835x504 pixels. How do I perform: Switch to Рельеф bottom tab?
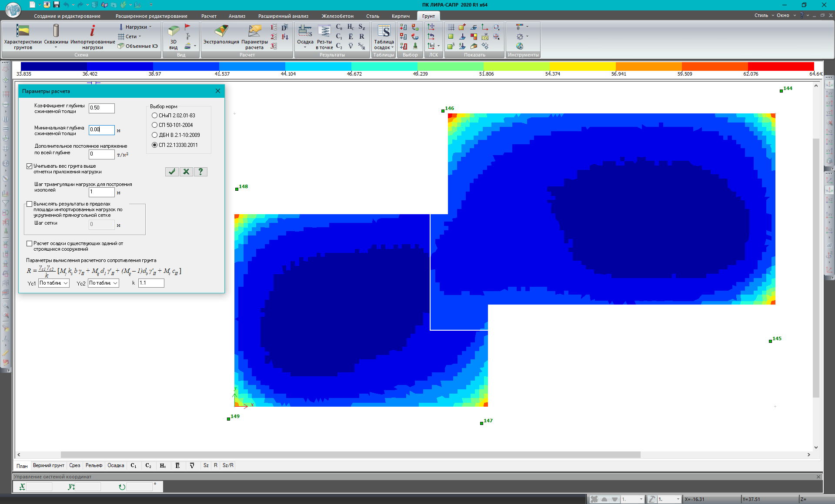(94, 465)
